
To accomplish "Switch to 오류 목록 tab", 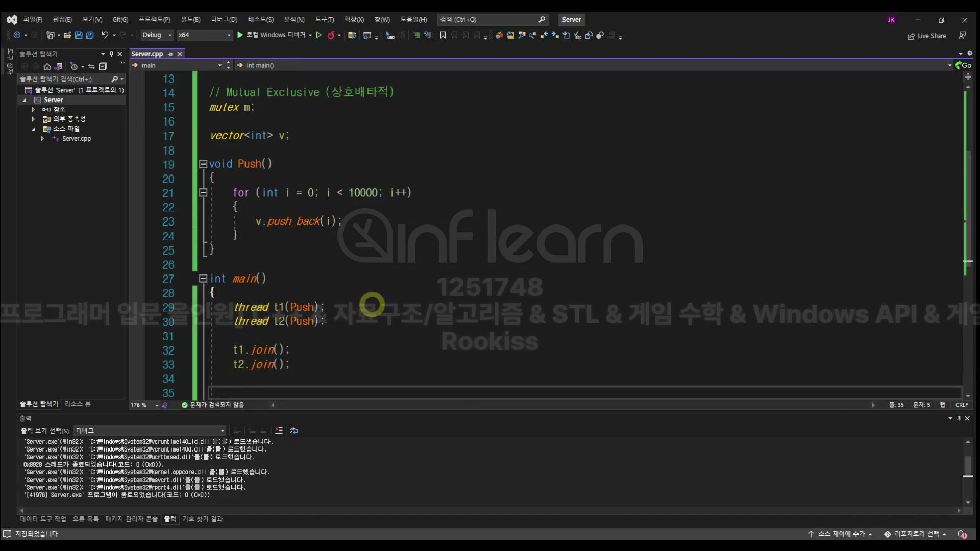I will (x=86, y=519).
